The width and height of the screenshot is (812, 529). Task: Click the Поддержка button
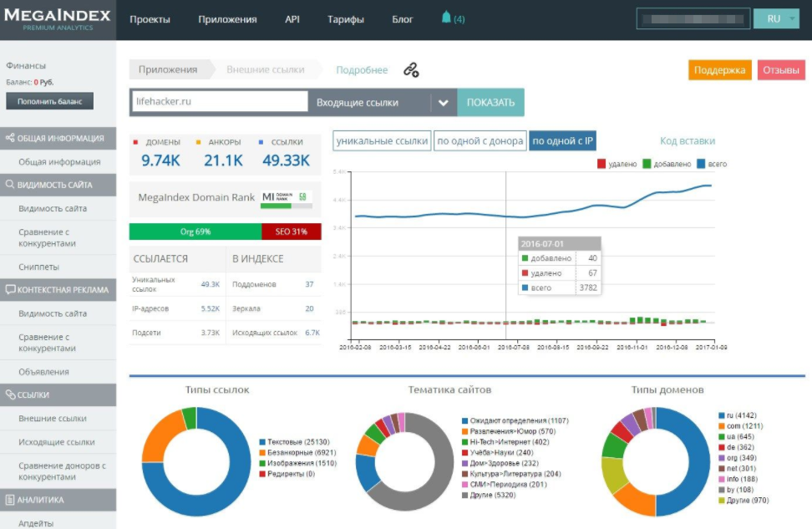point(720,70)
